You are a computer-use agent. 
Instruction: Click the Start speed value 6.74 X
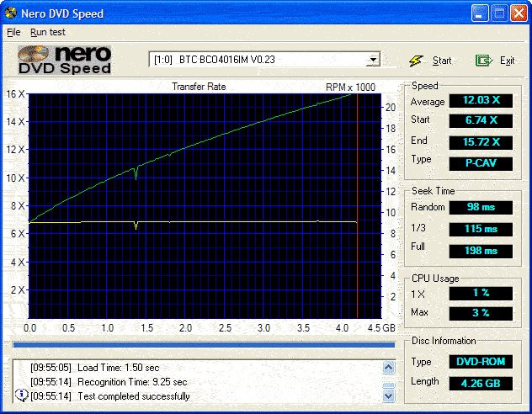481,120
